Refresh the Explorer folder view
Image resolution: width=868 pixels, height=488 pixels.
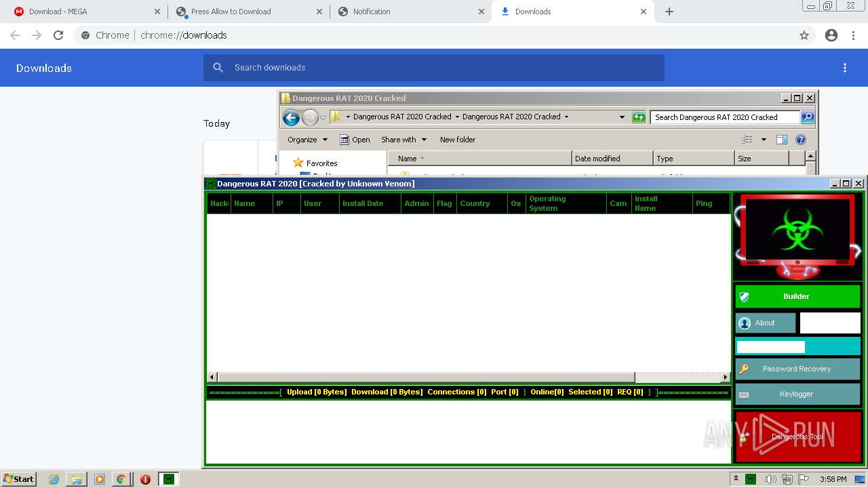(x=639, y=117)
